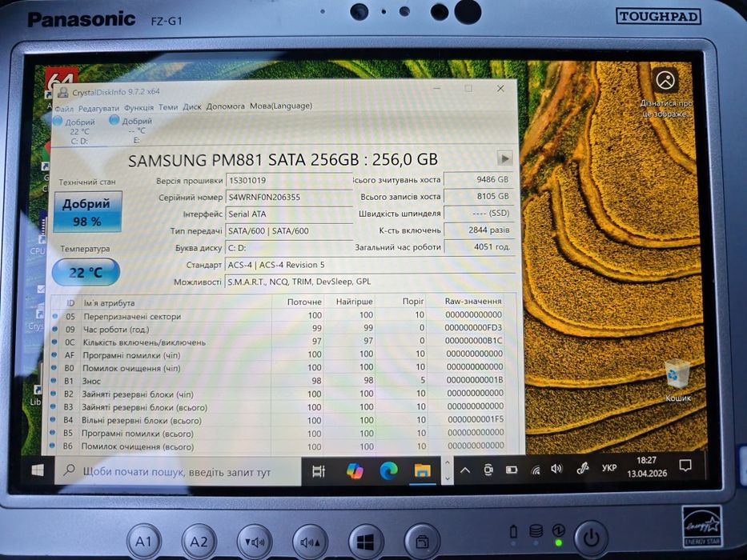
Task: Open the Теми menu
Action: pyautogui.click(x=167, y=107)
